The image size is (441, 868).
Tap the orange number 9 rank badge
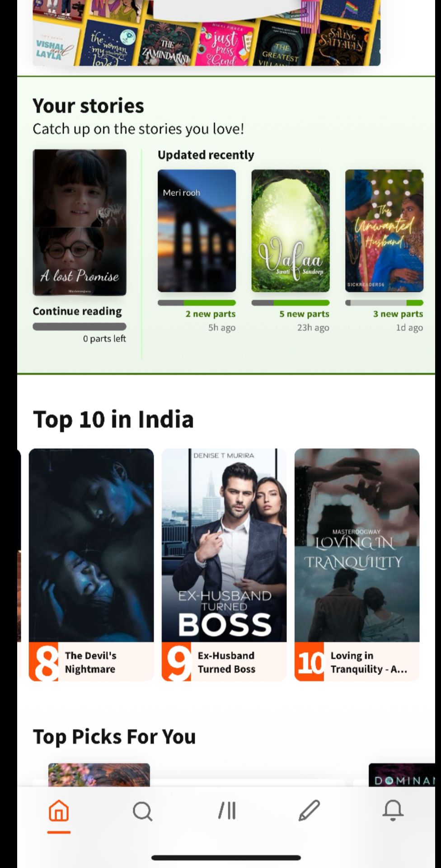tap(177, 661)
